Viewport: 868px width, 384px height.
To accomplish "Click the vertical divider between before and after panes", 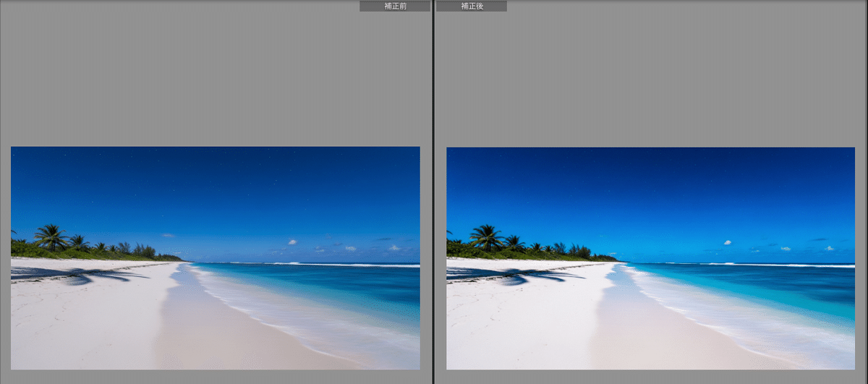I will (433, 192).
